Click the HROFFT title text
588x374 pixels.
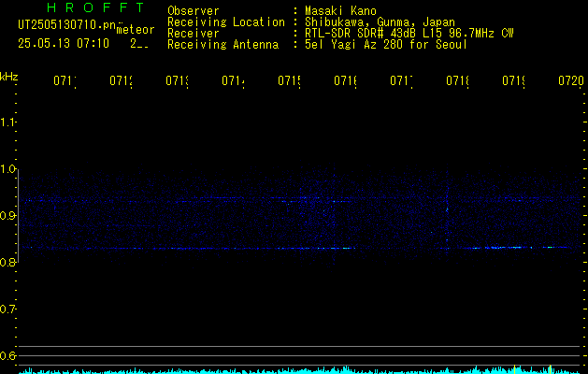(x=96, y=7)
